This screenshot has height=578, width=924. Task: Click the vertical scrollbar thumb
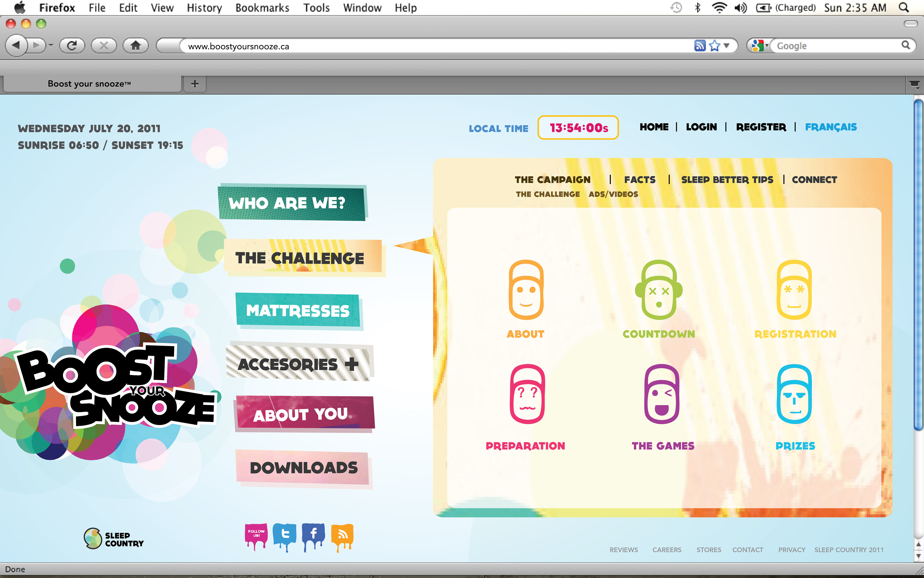click(x=918, y=264)
